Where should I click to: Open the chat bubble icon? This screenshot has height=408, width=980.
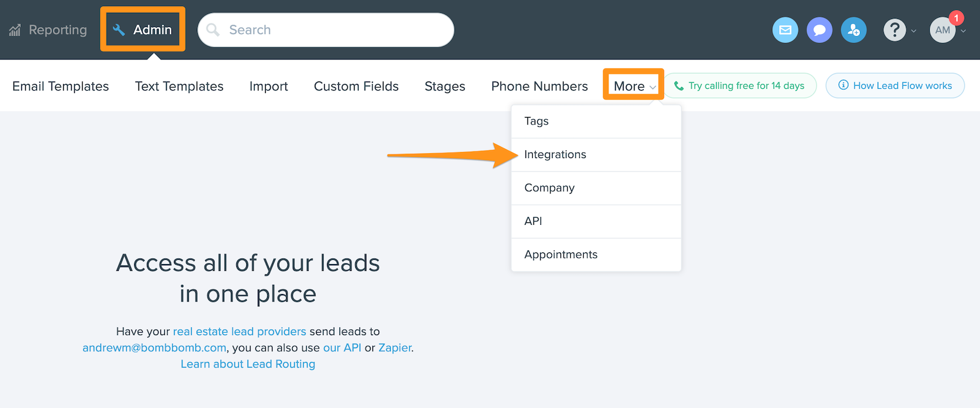(820, 30)
